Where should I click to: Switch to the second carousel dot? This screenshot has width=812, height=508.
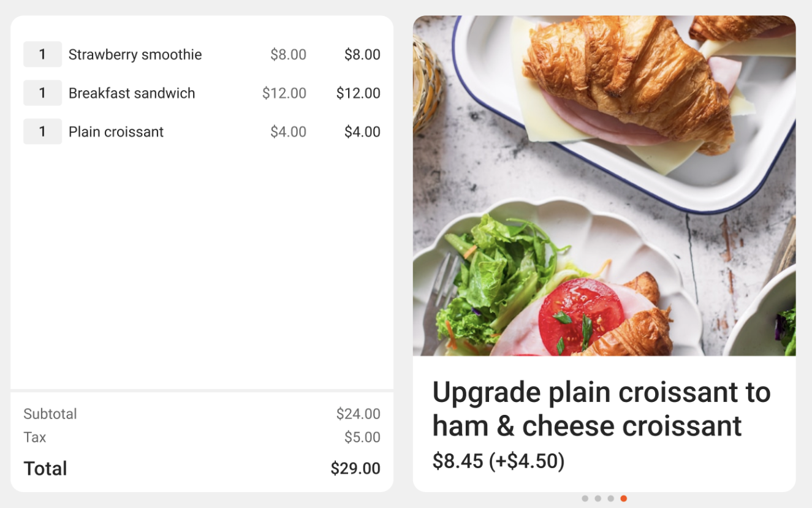tap(598, 499)
